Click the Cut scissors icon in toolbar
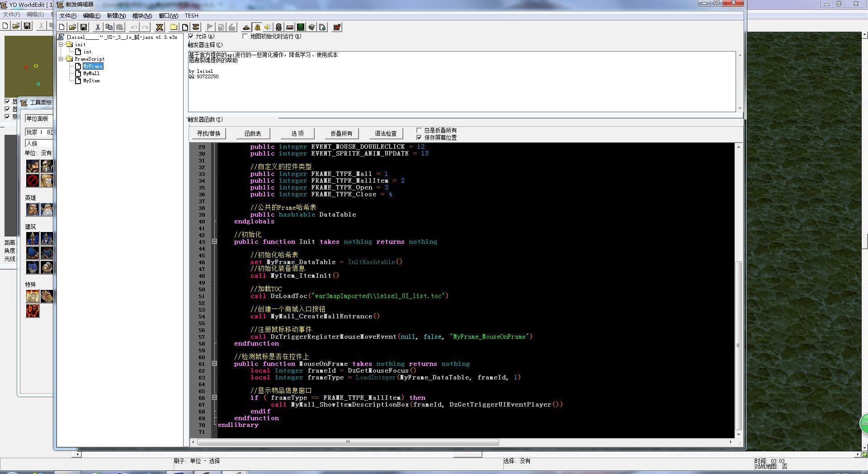Image resolution: width=868 pixels, height=474 pixels. pyautogui.click(x=97, y=27)
